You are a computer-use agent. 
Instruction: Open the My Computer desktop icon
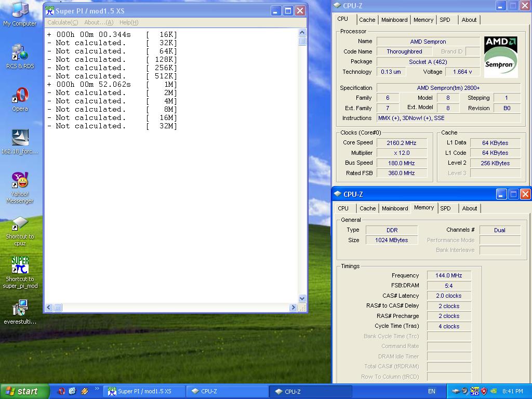pyautogui.click(x=20, y=14)
